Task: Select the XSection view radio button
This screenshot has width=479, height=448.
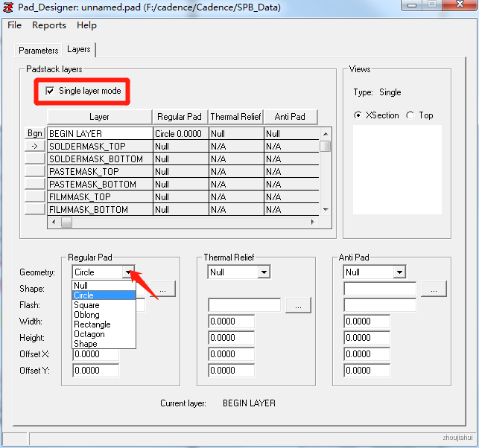Action: (358, 115)
